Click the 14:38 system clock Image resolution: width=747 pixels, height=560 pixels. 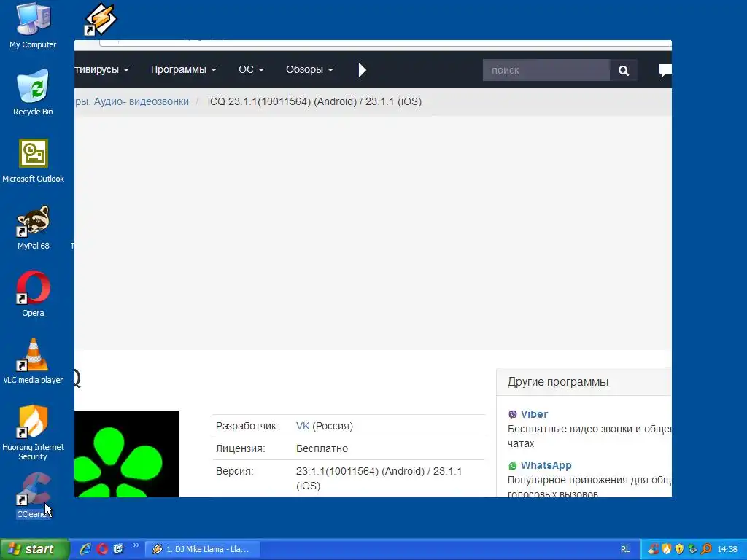727,549
